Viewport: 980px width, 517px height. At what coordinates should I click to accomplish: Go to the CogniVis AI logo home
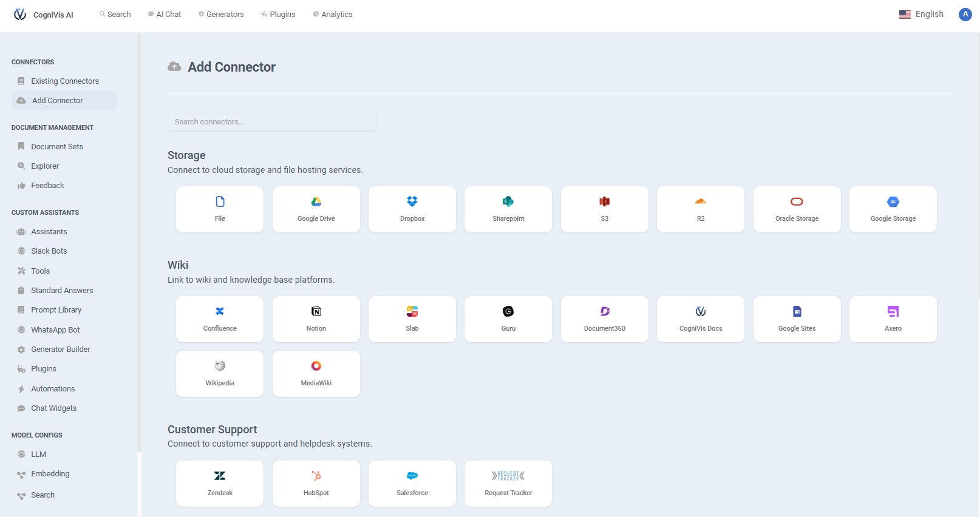click(x=44, y=15)
